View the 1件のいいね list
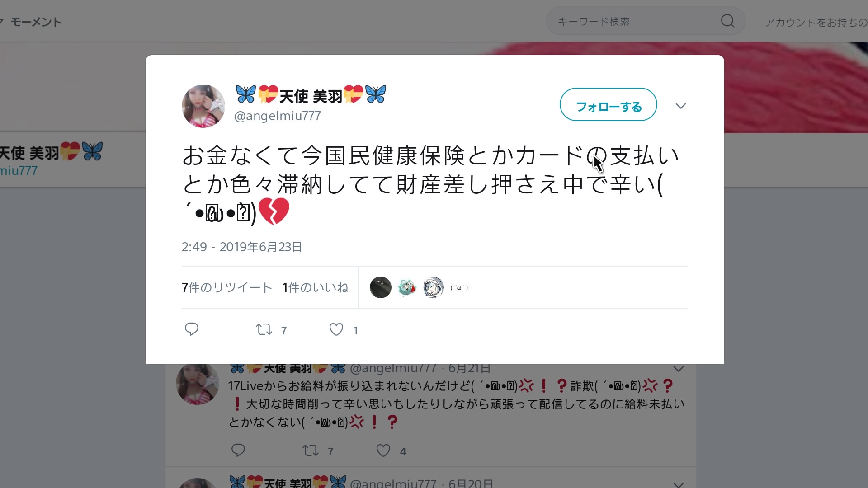The width and height of the screenshot is (868, 488). click(315, 287)
